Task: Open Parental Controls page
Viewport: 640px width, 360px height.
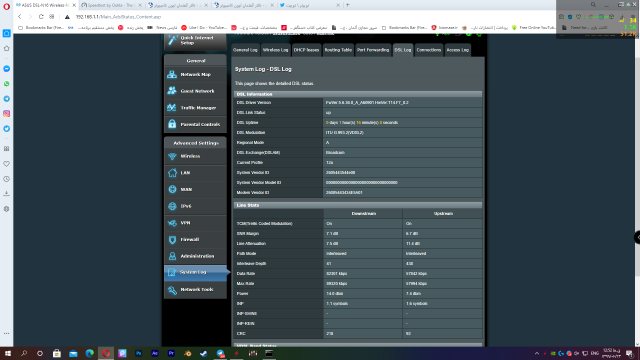Action: (195, 124)
